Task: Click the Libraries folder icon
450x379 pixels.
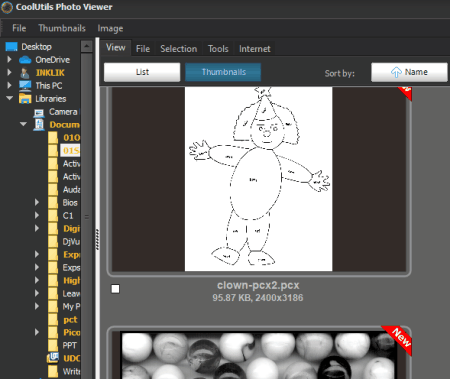Action: (25, 99)
